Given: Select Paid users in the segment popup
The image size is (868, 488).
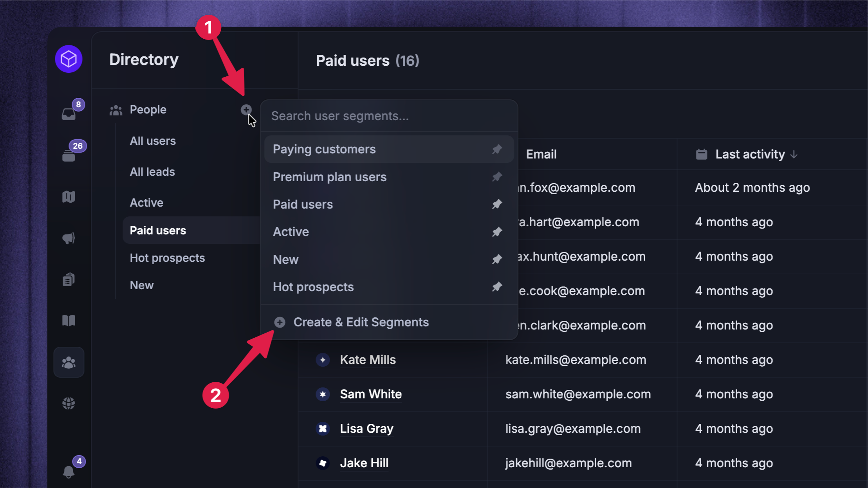Looking at the screenshot, I should click(x=389, y=204).
